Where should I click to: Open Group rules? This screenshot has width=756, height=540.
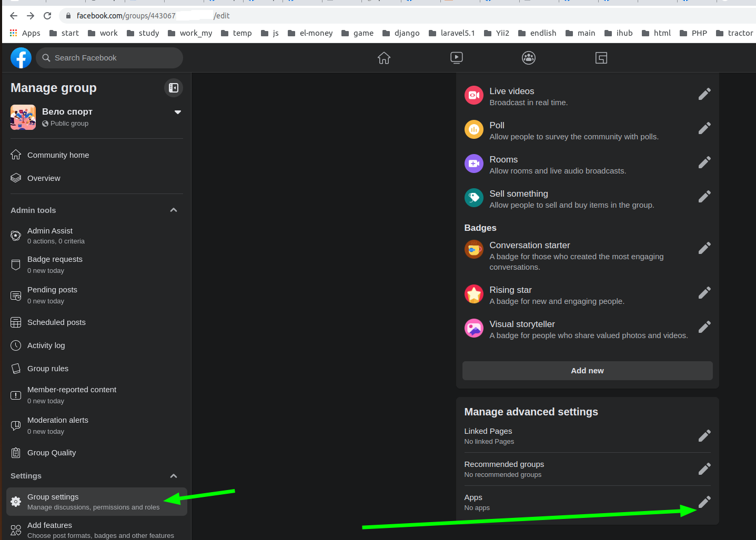97,369
